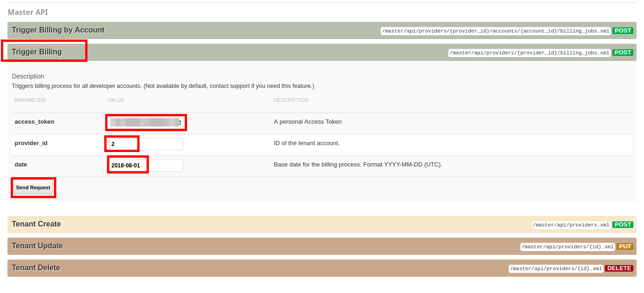Viewport: 644px width, 293px height.
Task: Focus the provider_id input field
Action: tap(146, 144)
